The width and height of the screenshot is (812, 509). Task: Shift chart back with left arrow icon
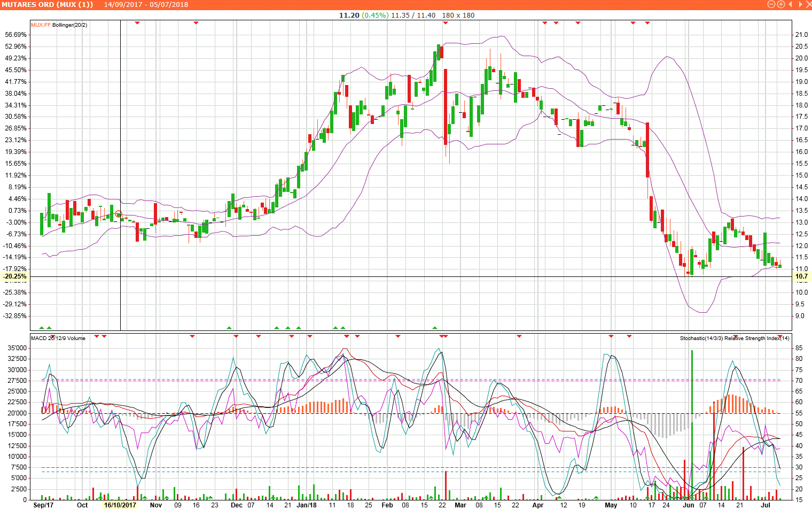[790, 4]
